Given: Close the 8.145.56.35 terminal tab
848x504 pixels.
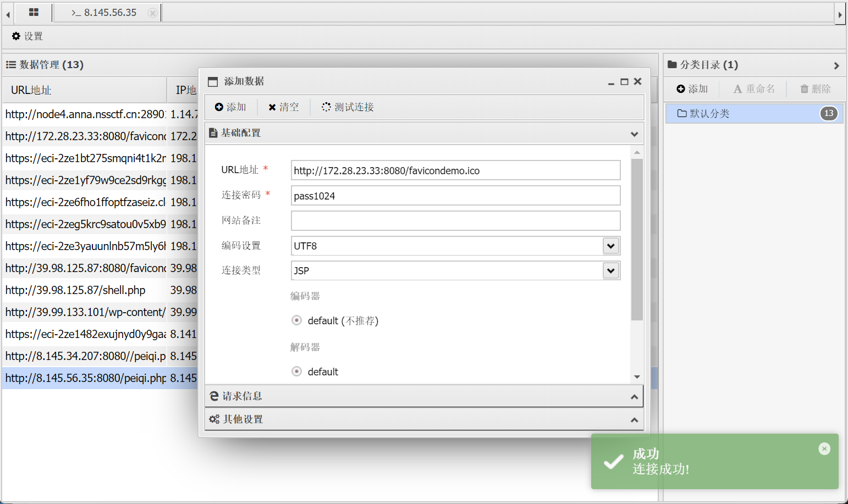Looking at the screenshot, I should click(152, 13).
